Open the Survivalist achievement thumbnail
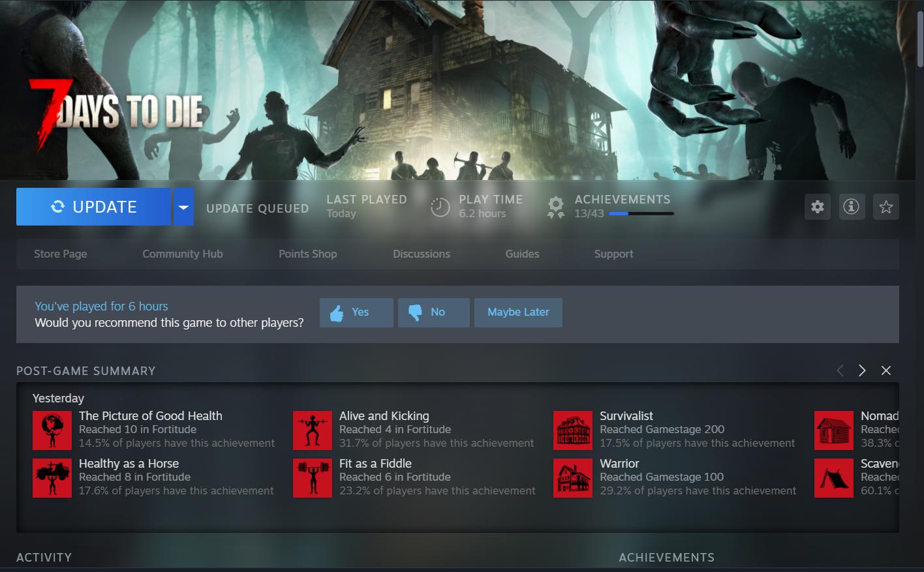This screenshot has width=924, height=572. point(572,430)
